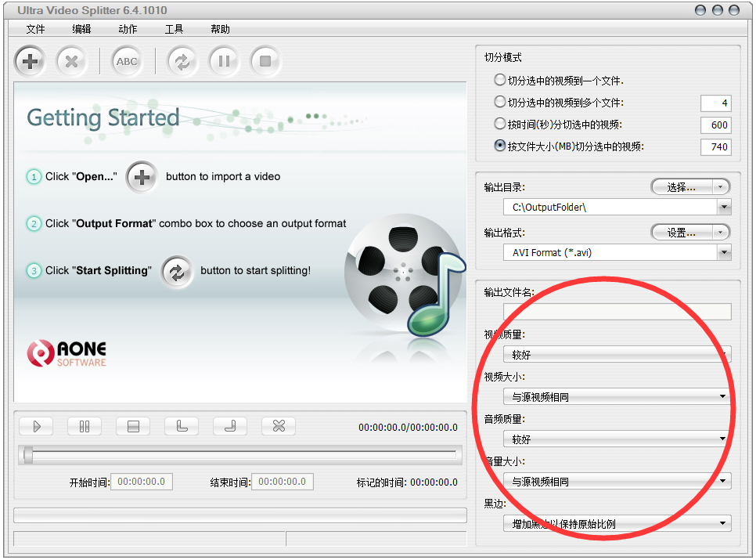Select 按时间(秒)分切选中的视频 radio option
The width and height of the screenshot is (756, 560).
[500, 124]
